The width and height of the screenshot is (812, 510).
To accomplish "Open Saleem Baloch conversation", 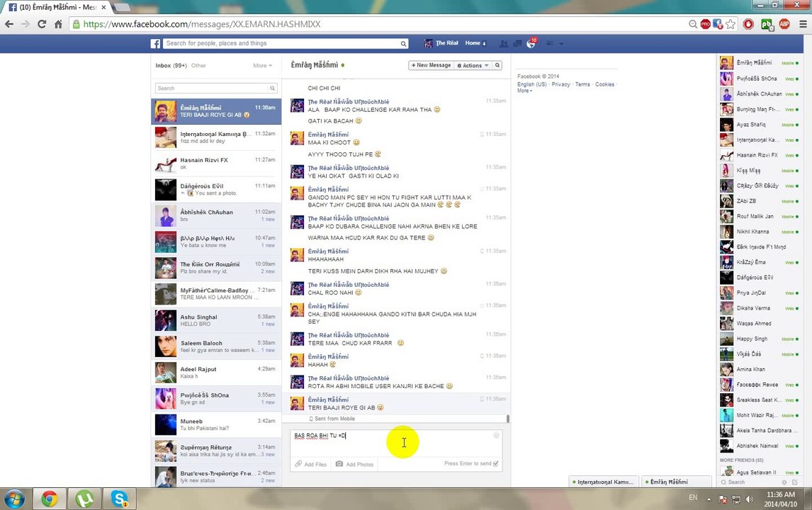I will (x=217, y=346).
